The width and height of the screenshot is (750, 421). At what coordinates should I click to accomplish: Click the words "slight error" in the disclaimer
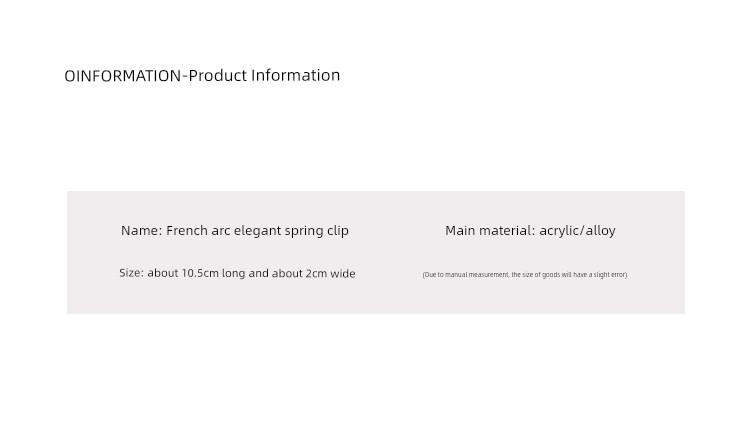tap(609, 275)
